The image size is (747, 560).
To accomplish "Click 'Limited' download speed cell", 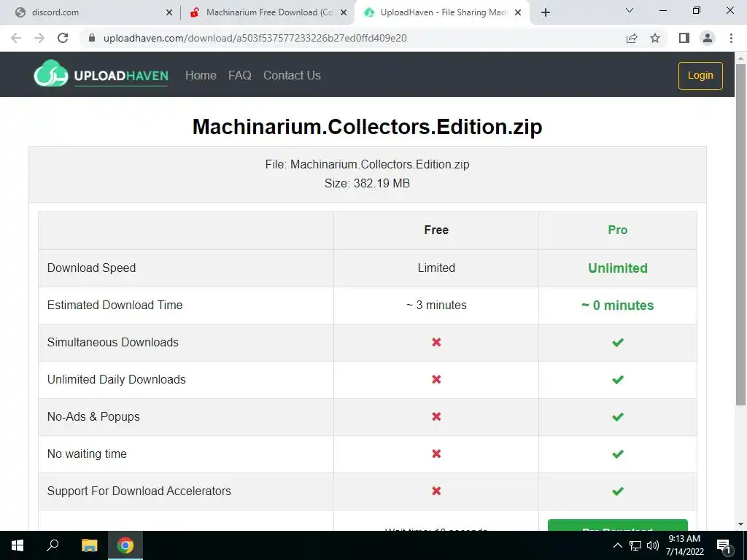I will point(436,268).
